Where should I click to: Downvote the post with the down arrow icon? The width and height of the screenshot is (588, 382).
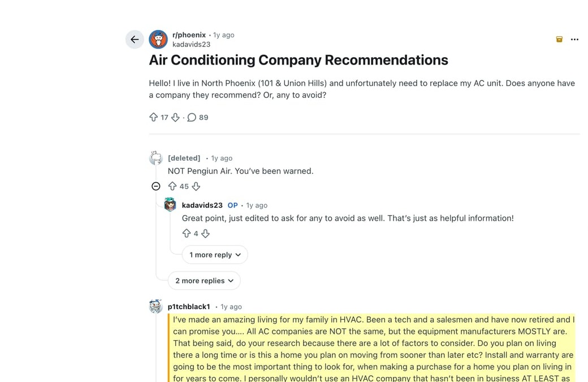point(175,117)
